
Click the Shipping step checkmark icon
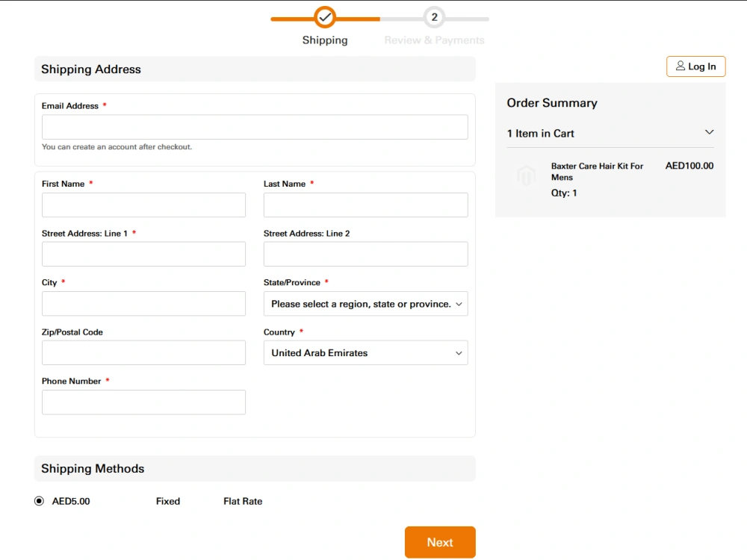click(325, 18)
